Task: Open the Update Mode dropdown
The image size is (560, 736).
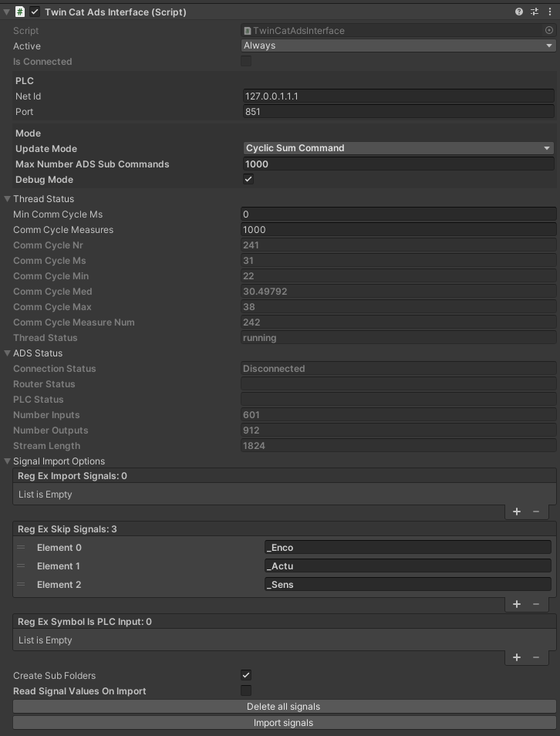Action: click(398, 148)
